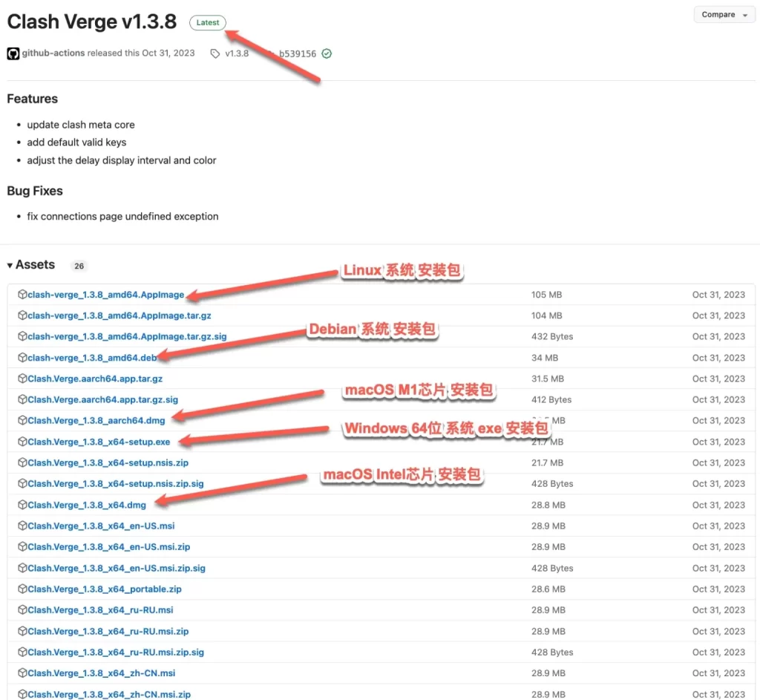Open the Compare dropdown
Viewport: 760px width, 700px height.
[724, 14]
